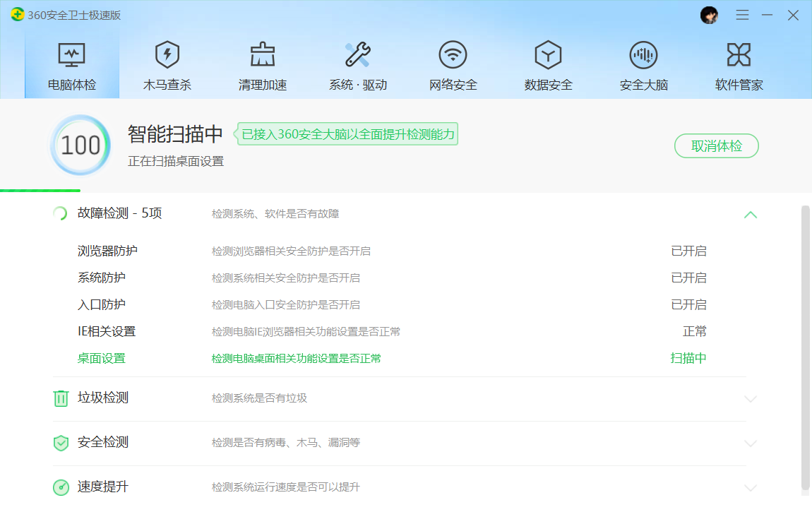Viewport: 812px width, 512px height.
Task: Select the IE相关设置 row
Action: [391, 332]
